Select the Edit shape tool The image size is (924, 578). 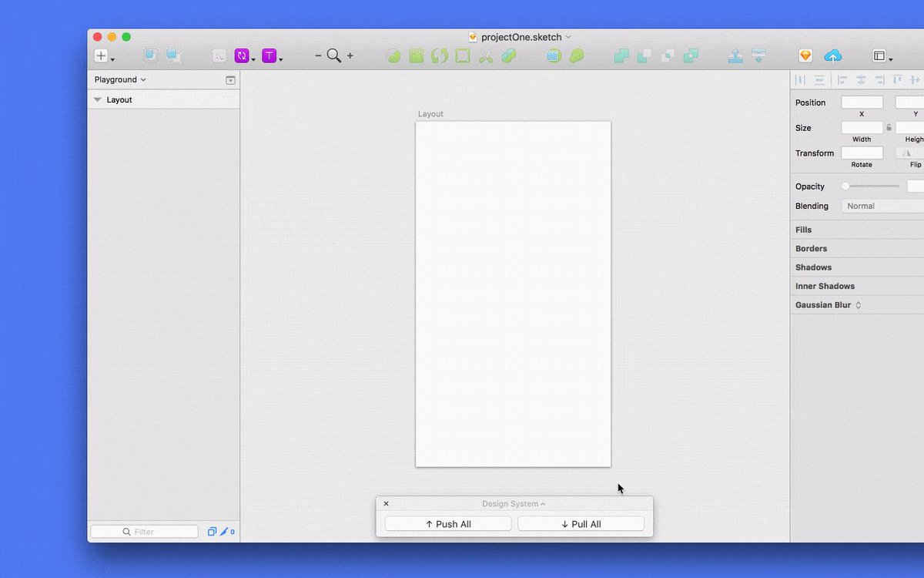(393, 55)
